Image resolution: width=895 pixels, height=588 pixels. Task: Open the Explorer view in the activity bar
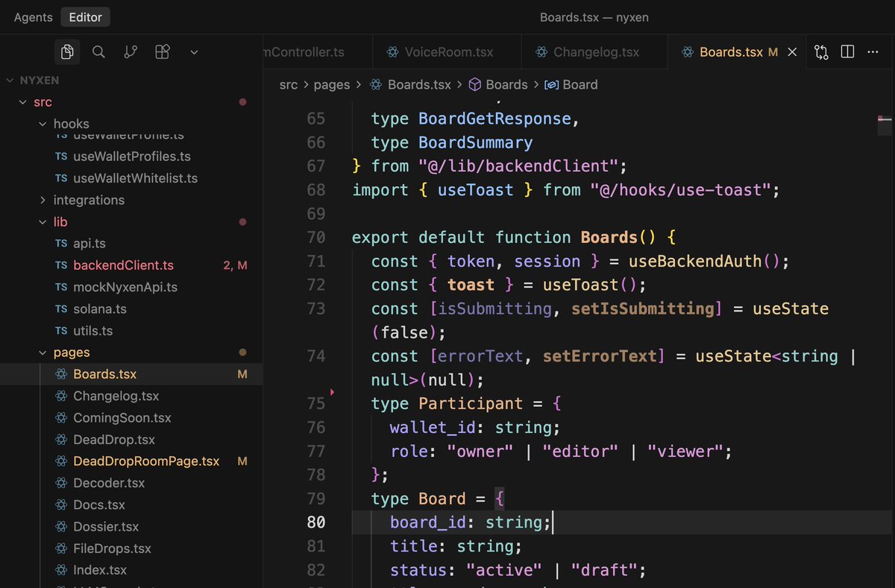pos(67,51)
